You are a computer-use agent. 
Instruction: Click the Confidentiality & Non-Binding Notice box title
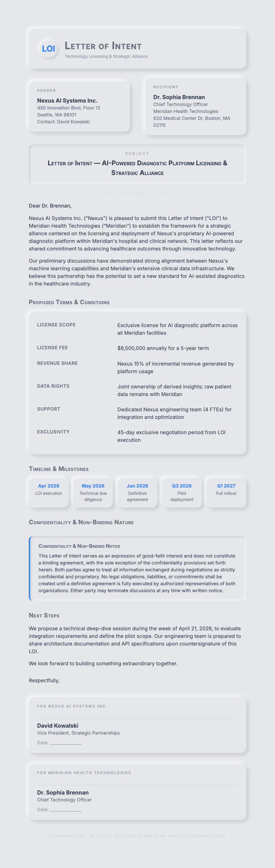pyautogui.click(x=79, y=546)
